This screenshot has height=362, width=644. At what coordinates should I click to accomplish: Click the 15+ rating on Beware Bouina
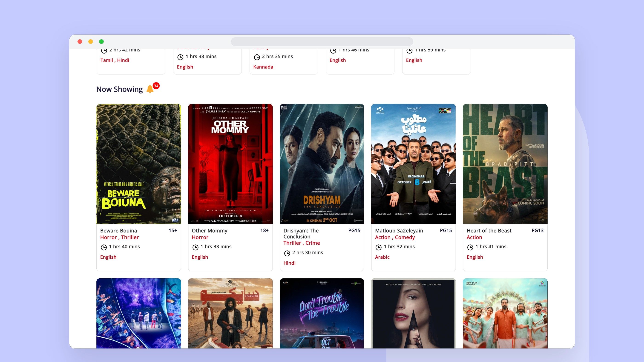pyautogui.click(x=173, y=230)
